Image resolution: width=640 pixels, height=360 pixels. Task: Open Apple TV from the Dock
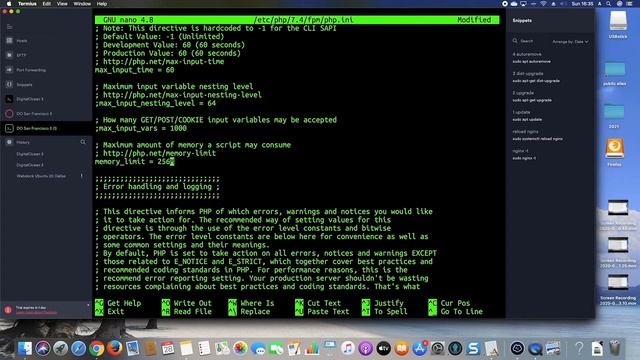[383, 348]
